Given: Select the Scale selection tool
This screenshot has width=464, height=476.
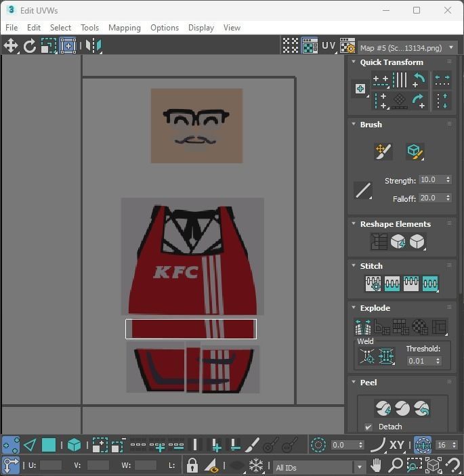Looking at the screenshot, I should pyautogui.click(x=49, y=46).
